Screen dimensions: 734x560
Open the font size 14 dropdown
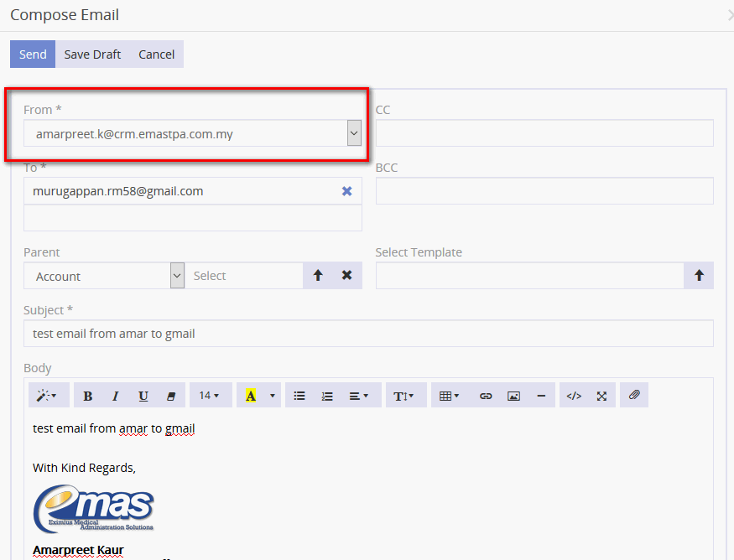(210, 396)
